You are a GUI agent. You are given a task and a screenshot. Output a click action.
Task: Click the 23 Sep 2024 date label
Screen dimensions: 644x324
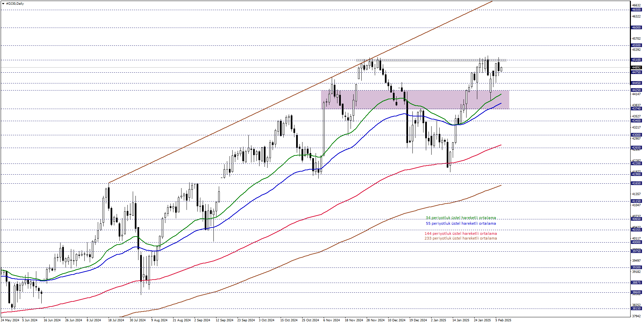click(x=246, y=320)
